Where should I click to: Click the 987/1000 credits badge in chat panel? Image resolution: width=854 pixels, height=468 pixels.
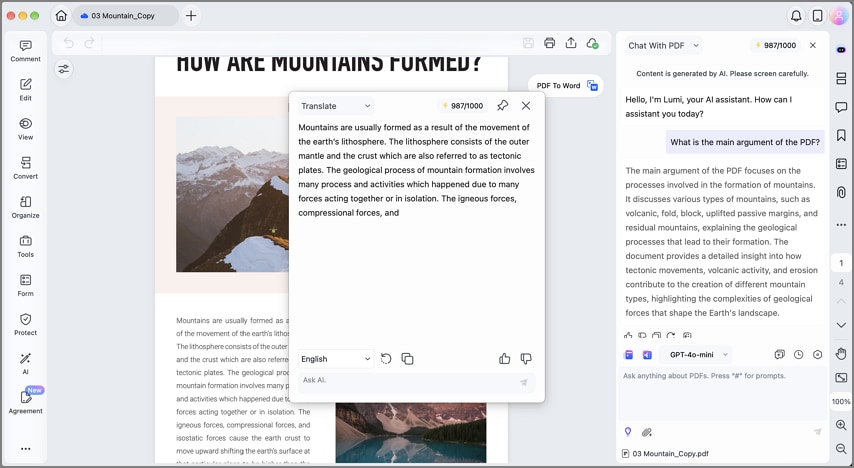(x=776, y=46)
